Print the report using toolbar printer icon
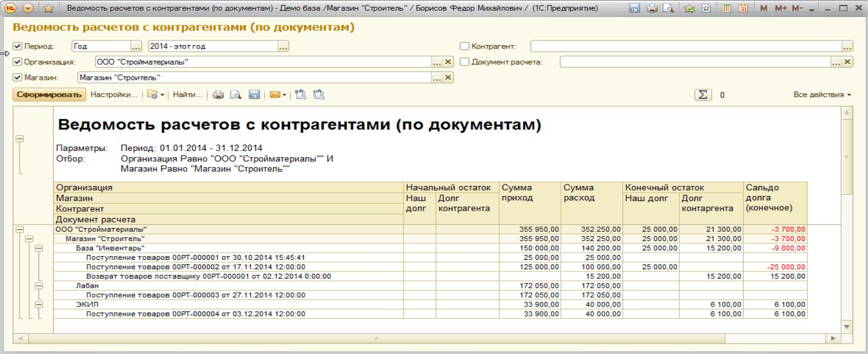868x354 pixels. (219, 95)
